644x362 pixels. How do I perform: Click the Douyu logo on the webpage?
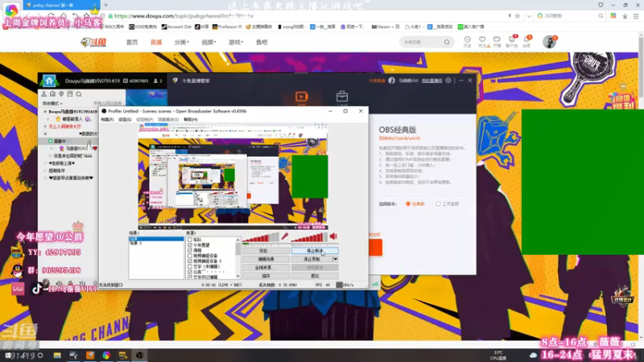tap(94, 42)
